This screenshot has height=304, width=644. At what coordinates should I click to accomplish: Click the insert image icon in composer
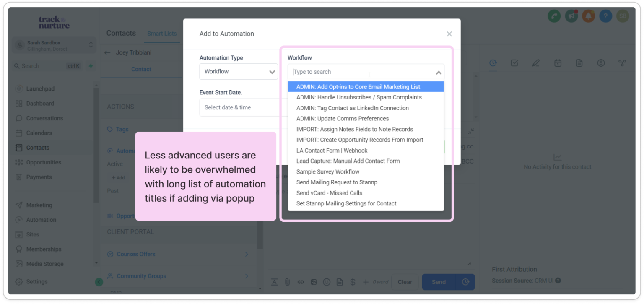(x=314, y=282)
